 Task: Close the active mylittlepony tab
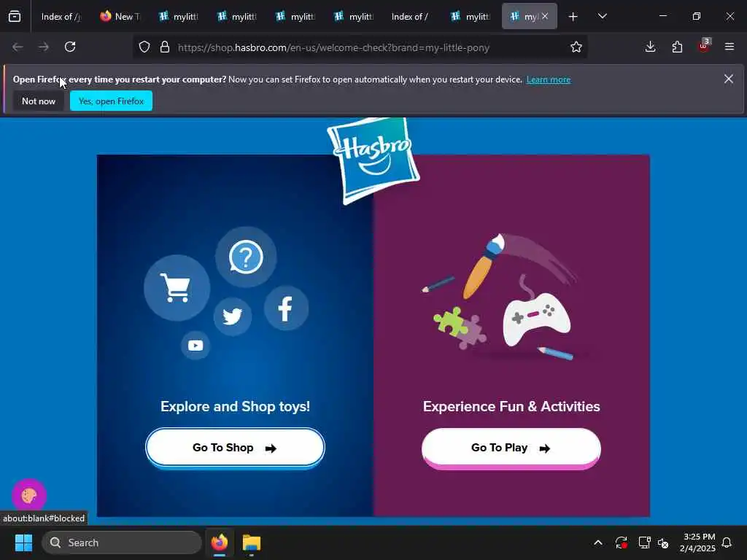pyautogui.click(x=545, y=16)
